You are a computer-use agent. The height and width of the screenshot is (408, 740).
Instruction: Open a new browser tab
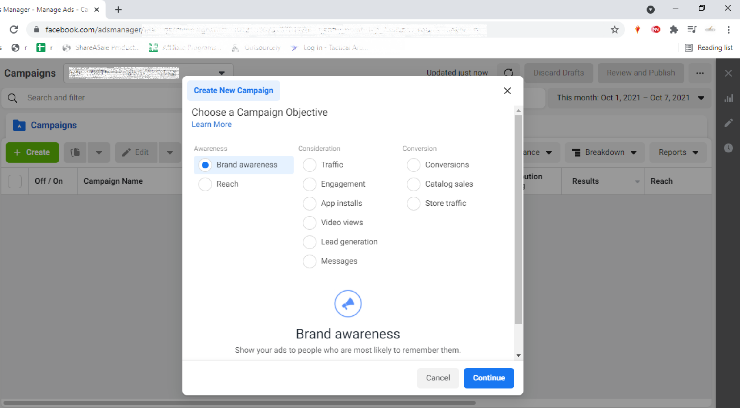[x=118, y=9]
